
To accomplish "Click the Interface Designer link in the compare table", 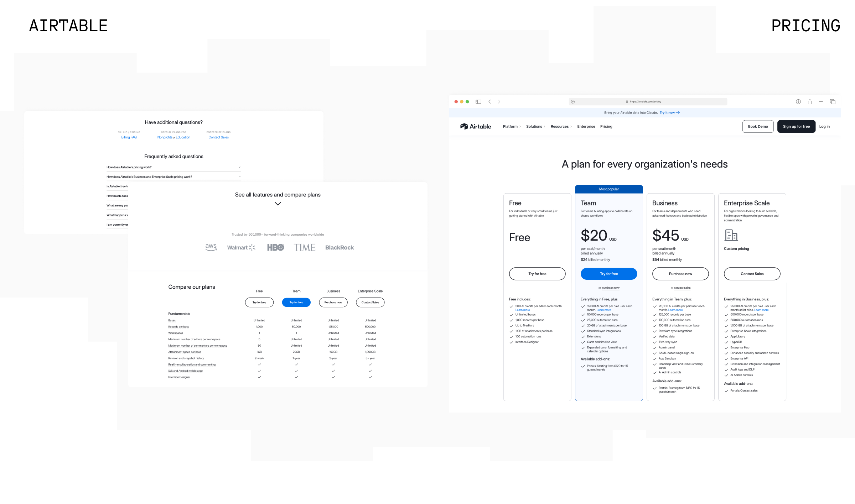I will click(179, 377).
